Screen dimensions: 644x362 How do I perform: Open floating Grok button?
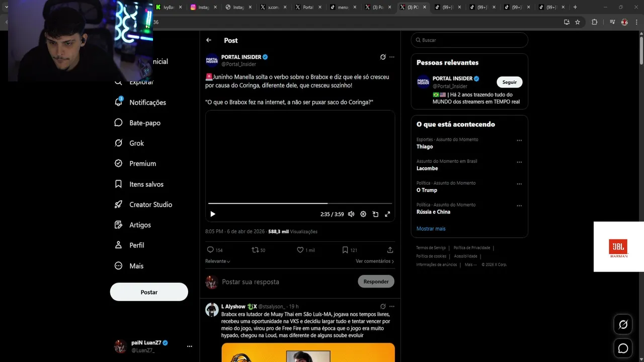[x=623, y=325]
